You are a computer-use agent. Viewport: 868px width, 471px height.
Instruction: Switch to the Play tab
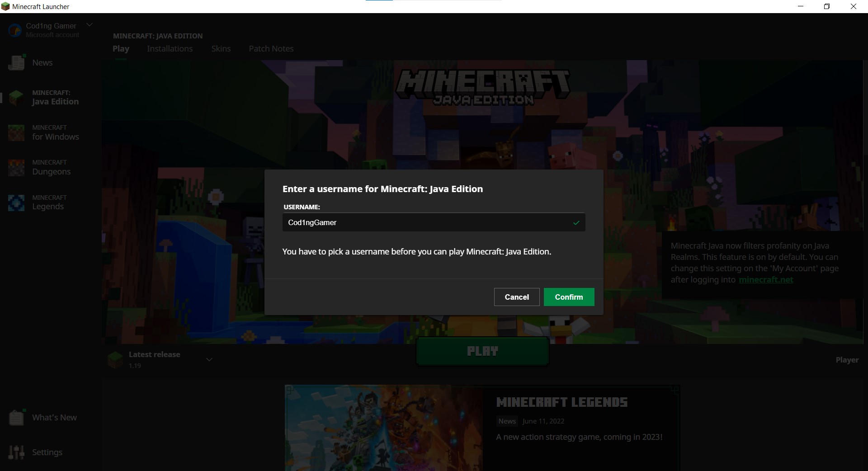[121, 49]
